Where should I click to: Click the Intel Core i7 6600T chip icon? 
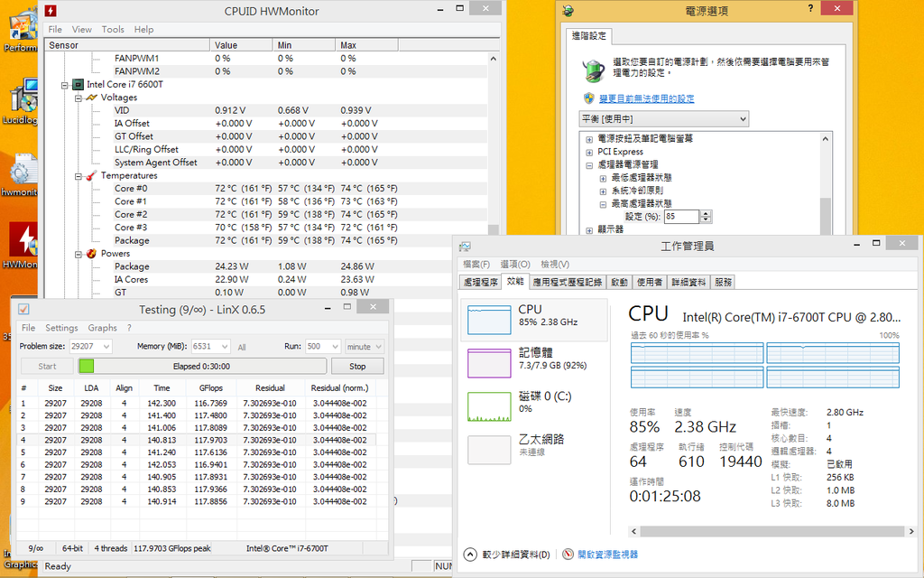point(78,84)
